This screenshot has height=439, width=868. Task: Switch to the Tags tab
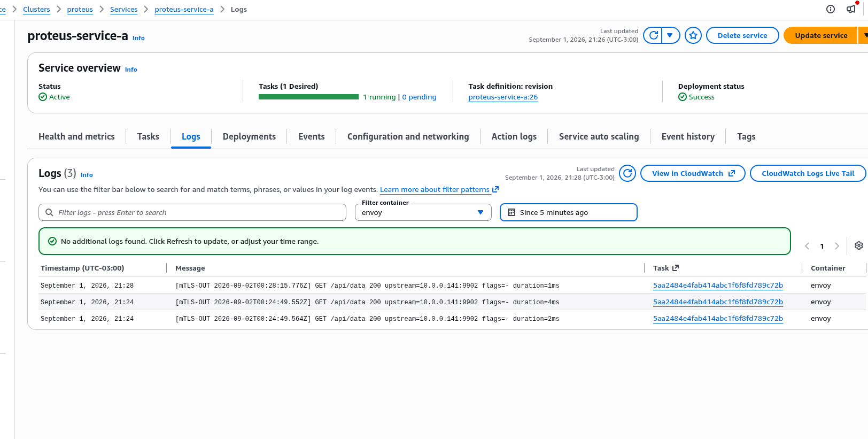746,136
